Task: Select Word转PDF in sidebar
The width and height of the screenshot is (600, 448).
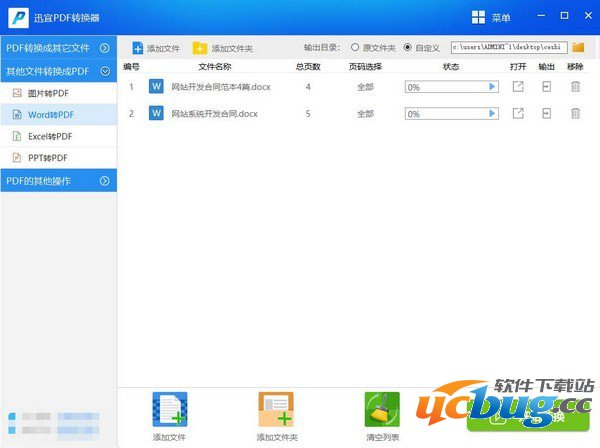Action: (x=59, y=115)
